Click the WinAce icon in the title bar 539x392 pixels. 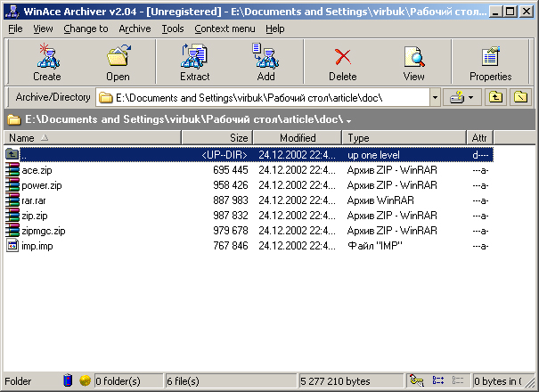12,12
